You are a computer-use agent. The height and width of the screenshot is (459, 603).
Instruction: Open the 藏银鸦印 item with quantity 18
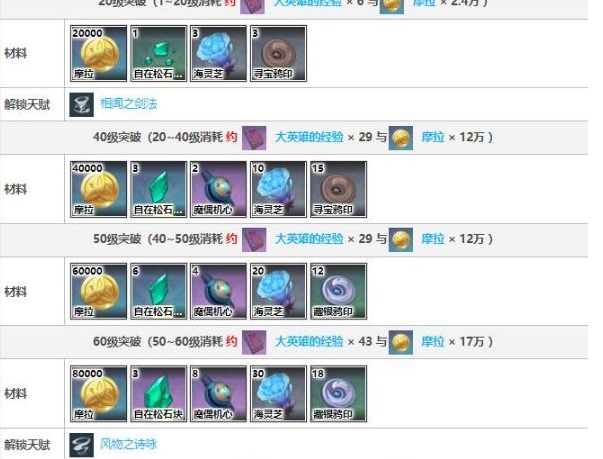tap(338, 394)
